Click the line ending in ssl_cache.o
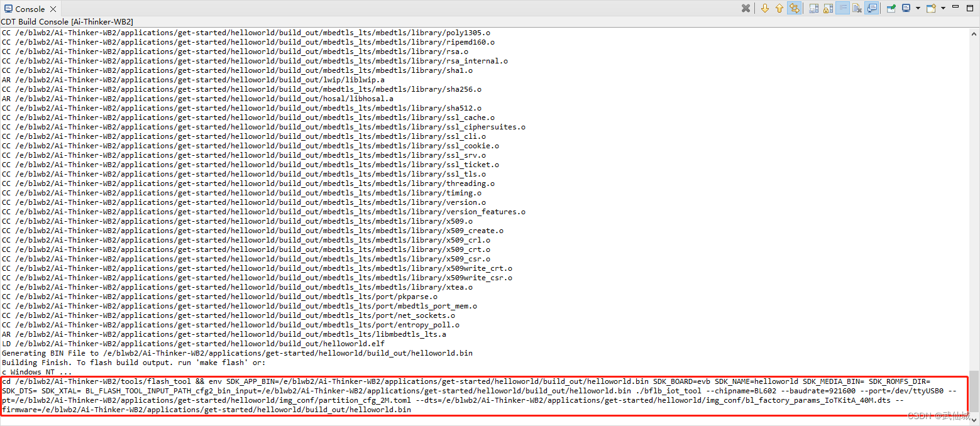980x426 pixels. tap(248, 117)
